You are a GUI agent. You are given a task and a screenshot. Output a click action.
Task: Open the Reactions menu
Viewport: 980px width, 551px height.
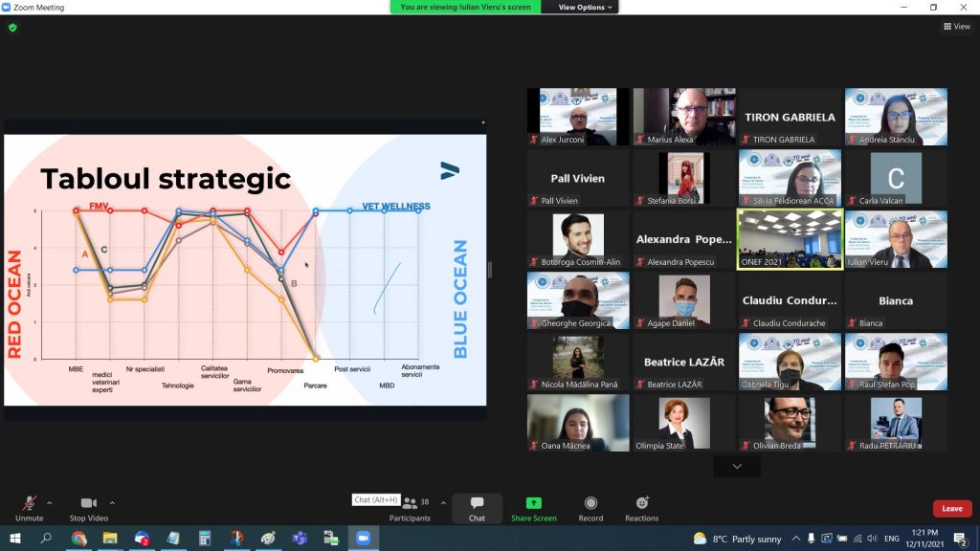[x=641, y=507]
